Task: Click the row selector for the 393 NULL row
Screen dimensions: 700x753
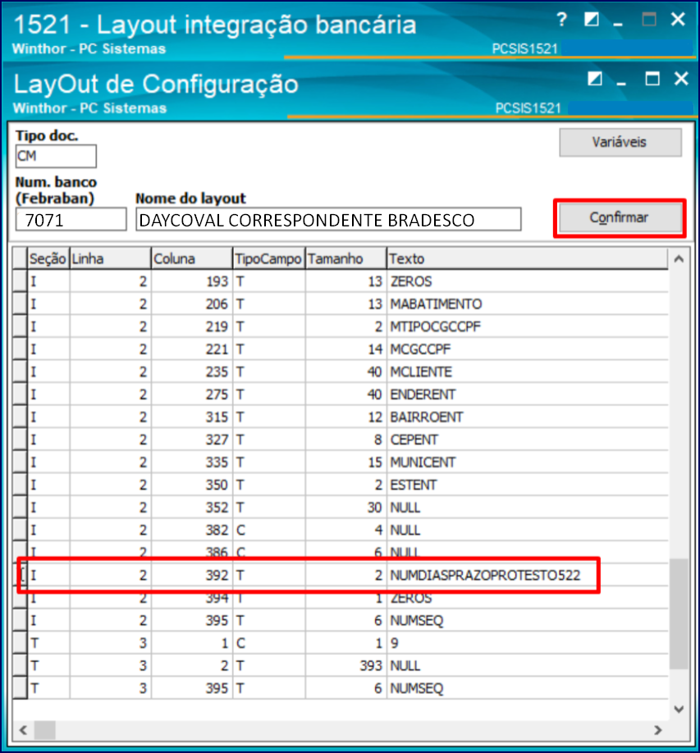Action: tap(21, 665)
